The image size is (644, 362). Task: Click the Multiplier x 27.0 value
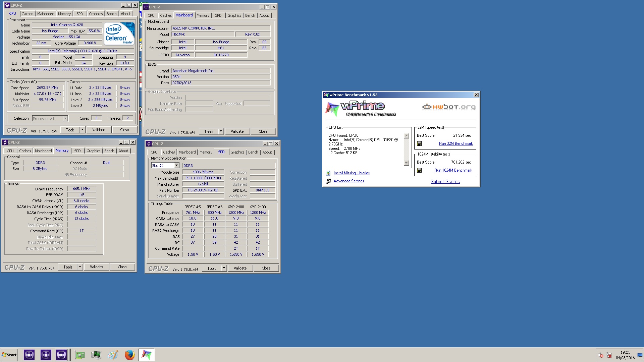point(48,94)
